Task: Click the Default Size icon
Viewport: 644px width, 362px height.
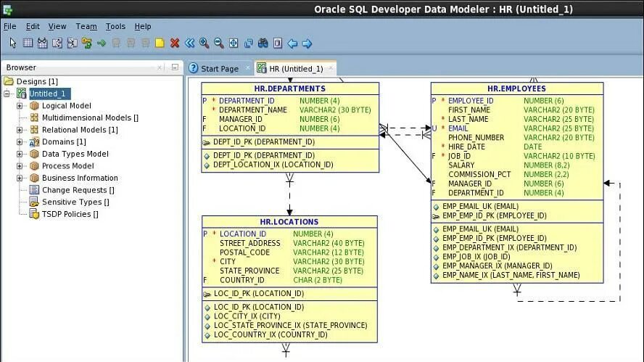Action: 249,43
